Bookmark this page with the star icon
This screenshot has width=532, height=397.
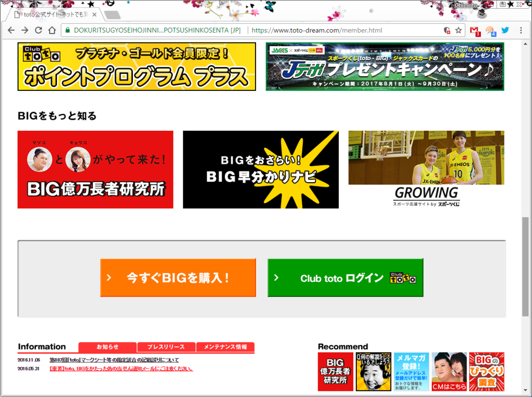pyautogui.click(x=458, y=30)
